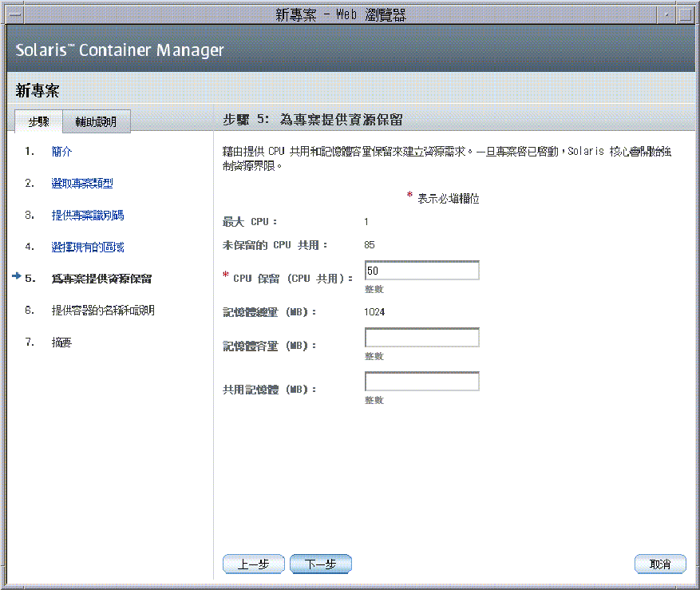Viewport: 700px width, 590px height.
Task: Click the window maximize icon
Action: pos(684,14)
